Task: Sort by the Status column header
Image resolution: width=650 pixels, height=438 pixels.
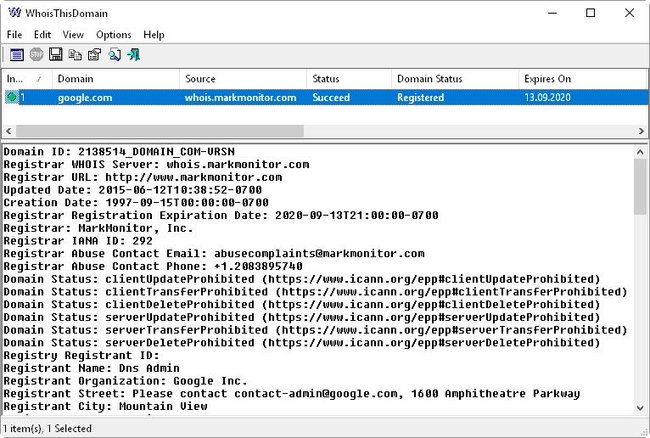Action: tap(349, 79)
